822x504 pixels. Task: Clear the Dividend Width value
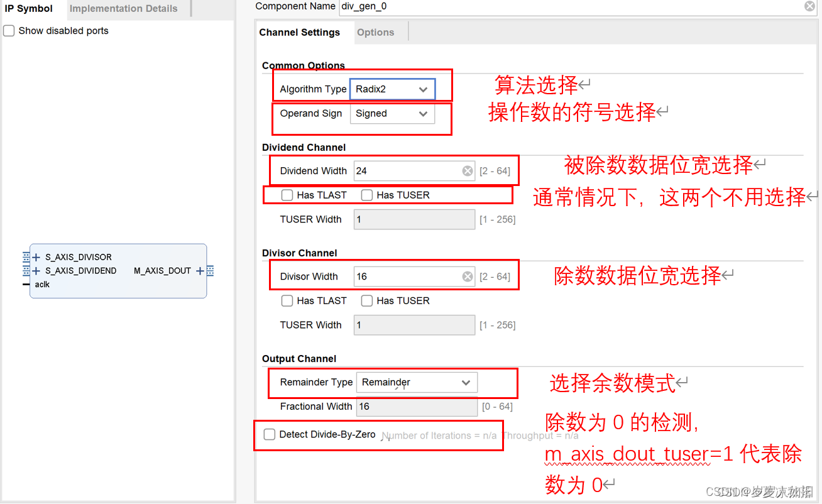tap(468, 171)
